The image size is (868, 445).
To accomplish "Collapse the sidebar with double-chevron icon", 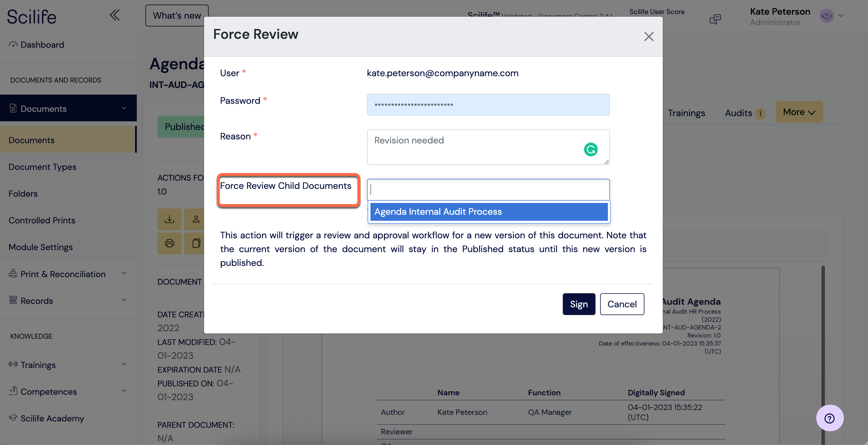I will click(115, 15).
